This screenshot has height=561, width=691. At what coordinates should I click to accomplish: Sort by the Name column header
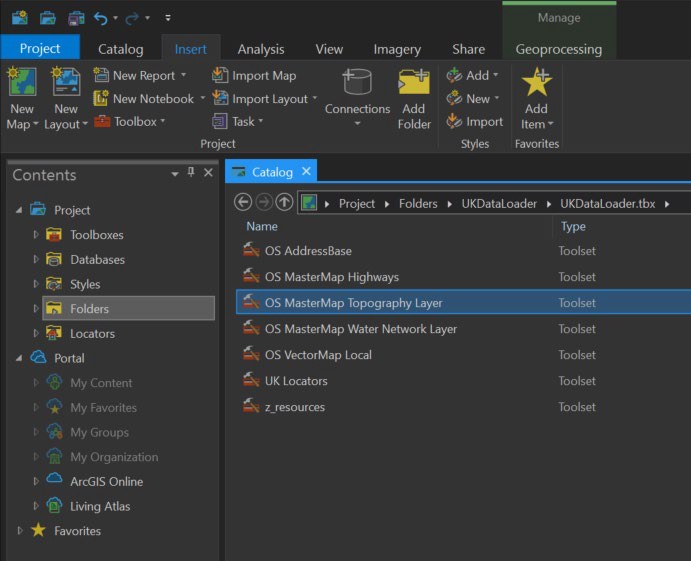(x=262, y=227)
